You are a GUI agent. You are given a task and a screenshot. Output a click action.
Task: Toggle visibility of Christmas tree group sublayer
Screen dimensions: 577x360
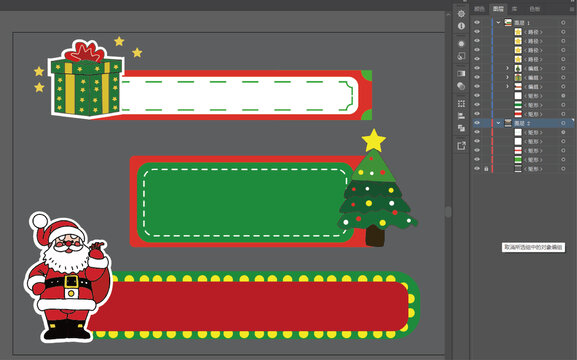click(x=477, y=68)
